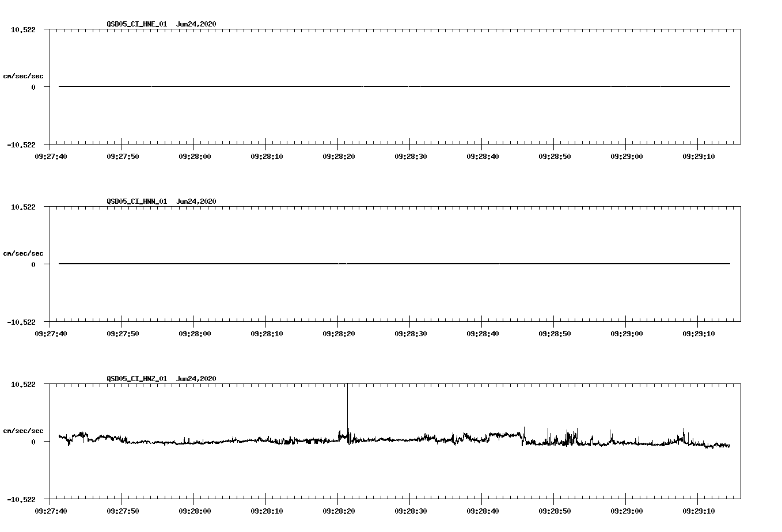Click the 09:28:20 time label under HNZ plot
The height and width of the screenshot is (532, 782).
(339, 511)
